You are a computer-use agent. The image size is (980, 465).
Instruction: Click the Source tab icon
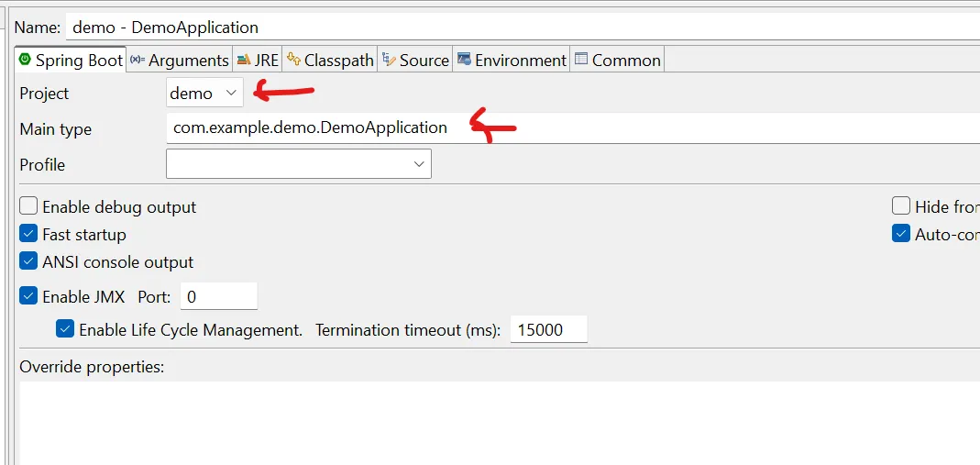[389, 60]
